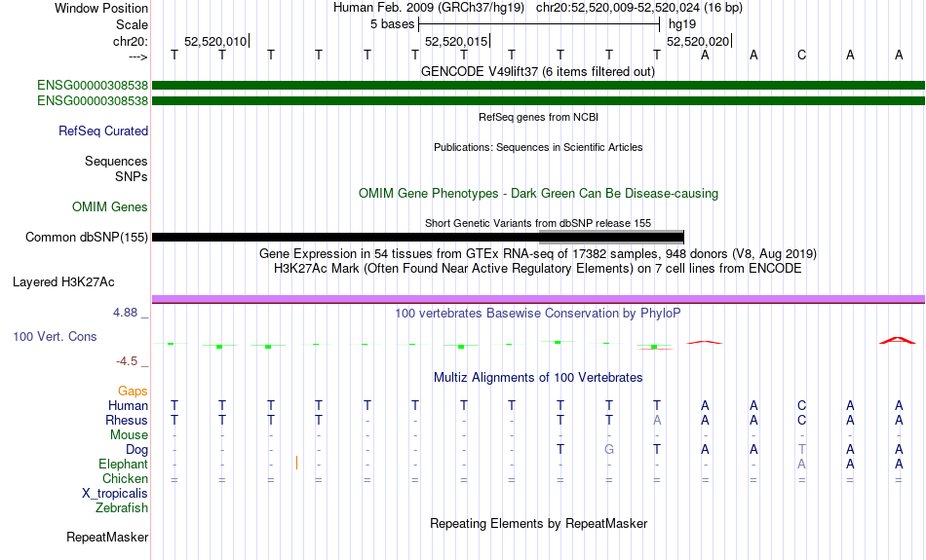Click the chr20:52,520,009-52,520,024 (16 bp) position text

639,8
